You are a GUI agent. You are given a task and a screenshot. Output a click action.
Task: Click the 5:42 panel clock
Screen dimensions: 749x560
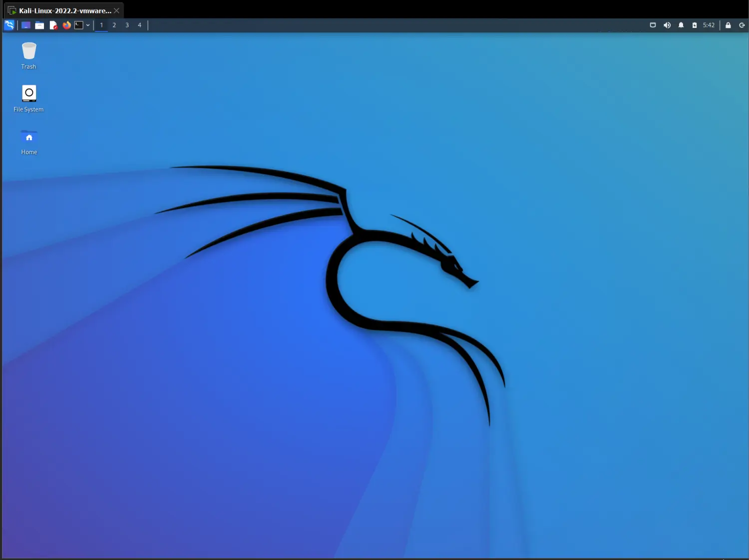click(x=709, y=25)
